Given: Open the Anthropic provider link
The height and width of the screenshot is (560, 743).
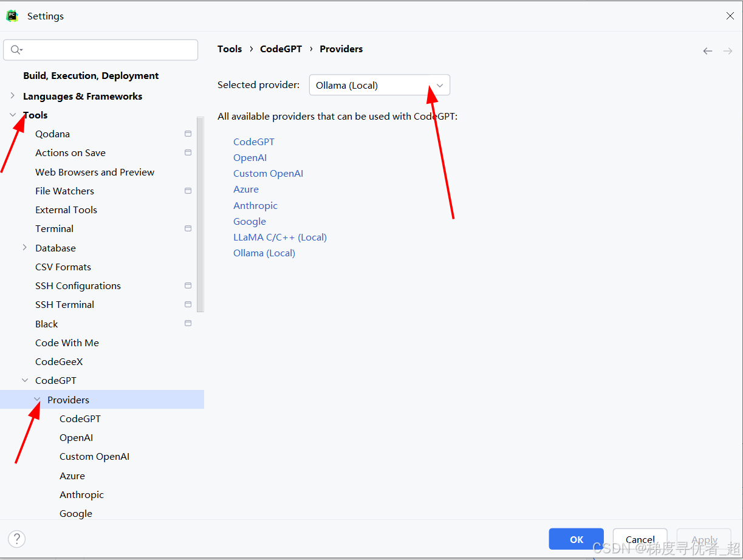Looking at the screenshot, I should (x=255, y=205).
